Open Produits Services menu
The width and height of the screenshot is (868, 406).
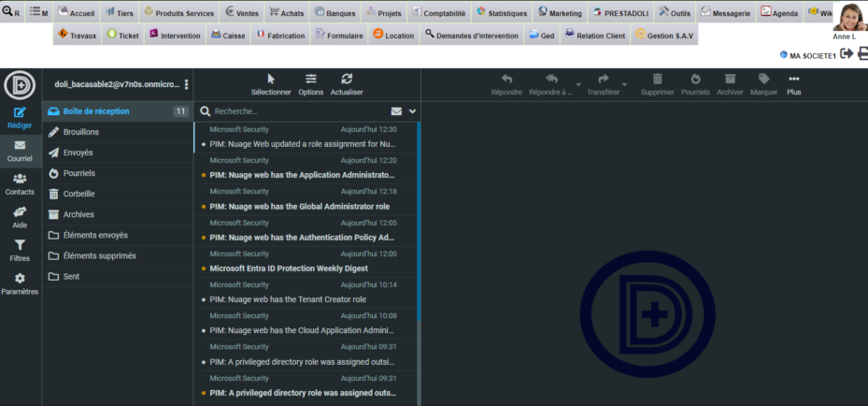tap(178, 13)
